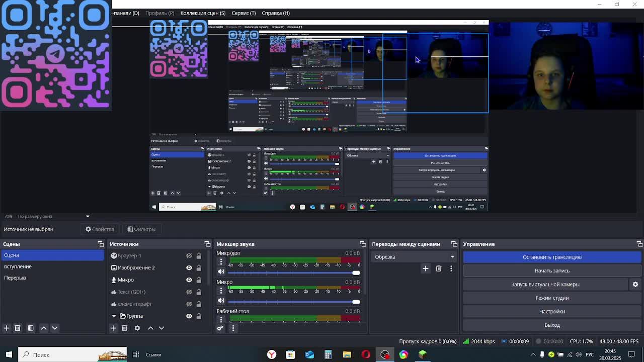The height and width of the screenshot is (362, 644).
Task: Open the Windows Start menu
Action: 9,354
